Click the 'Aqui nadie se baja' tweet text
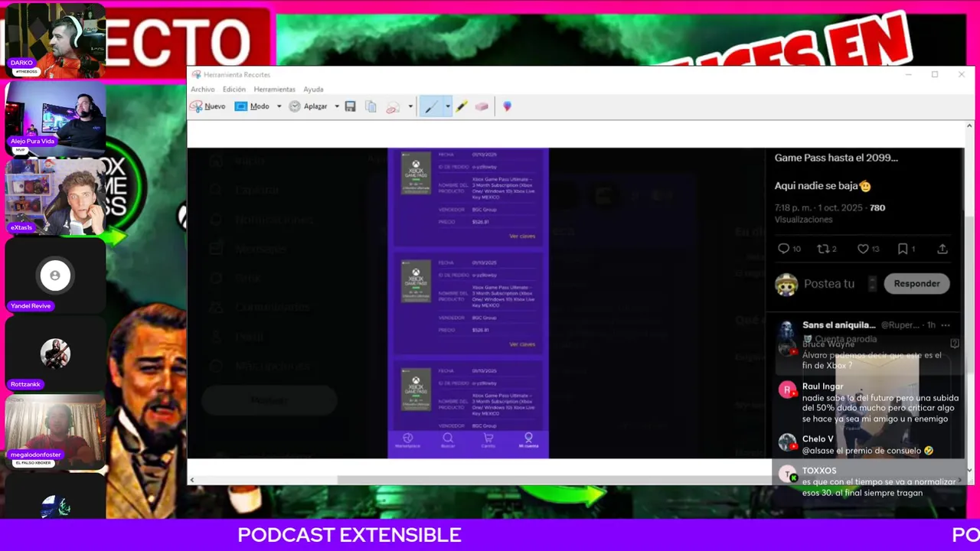Screen dimensions: 980x551 (822, 186)
